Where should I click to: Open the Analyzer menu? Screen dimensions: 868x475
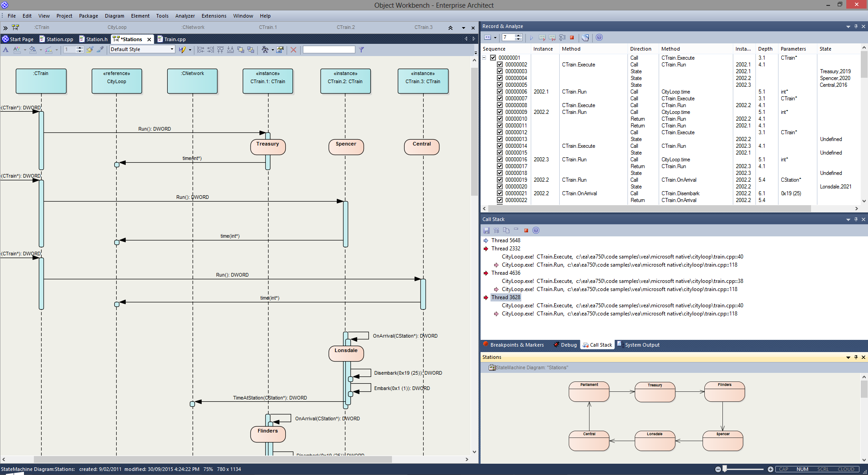click(185, 16)
